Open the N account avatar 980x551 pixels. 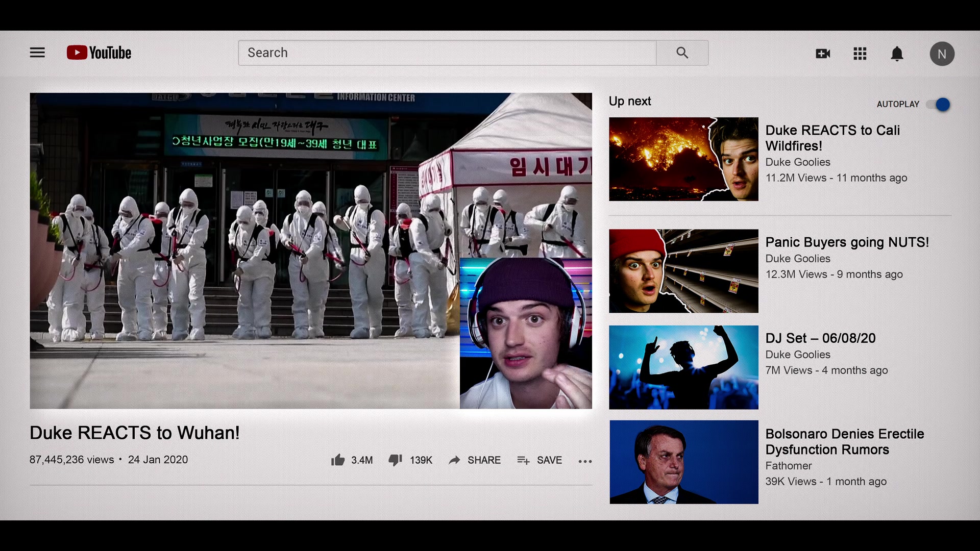point(942,54)
